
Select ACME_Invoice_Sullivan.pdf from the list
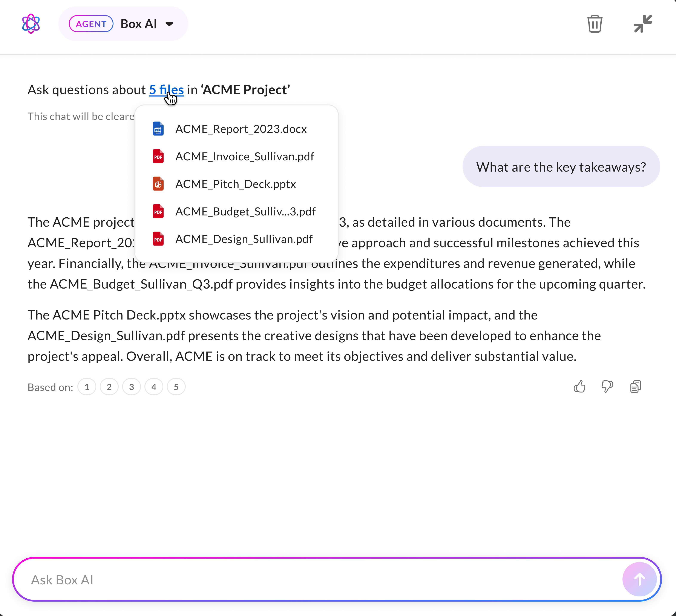tap(244, 157)
